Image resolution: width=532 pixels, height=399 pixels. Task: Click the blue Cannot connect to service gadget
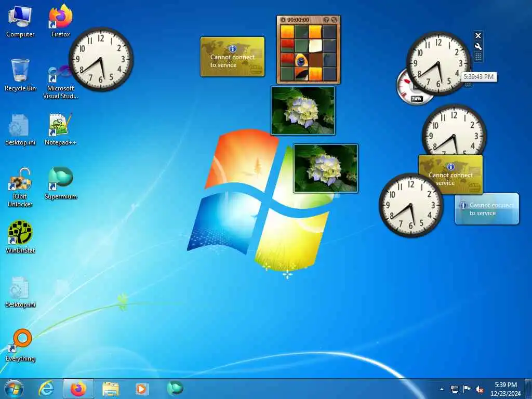coord(487,209)
